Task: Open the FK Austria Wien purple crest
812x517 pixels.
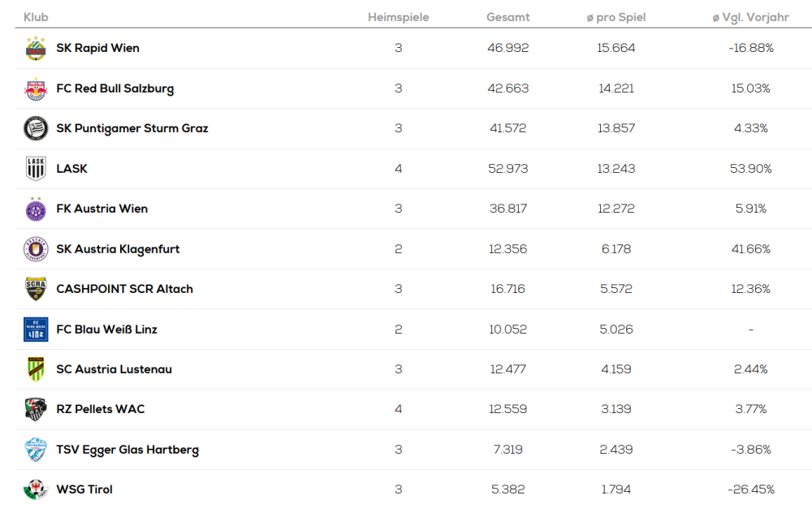Action: 36,209
